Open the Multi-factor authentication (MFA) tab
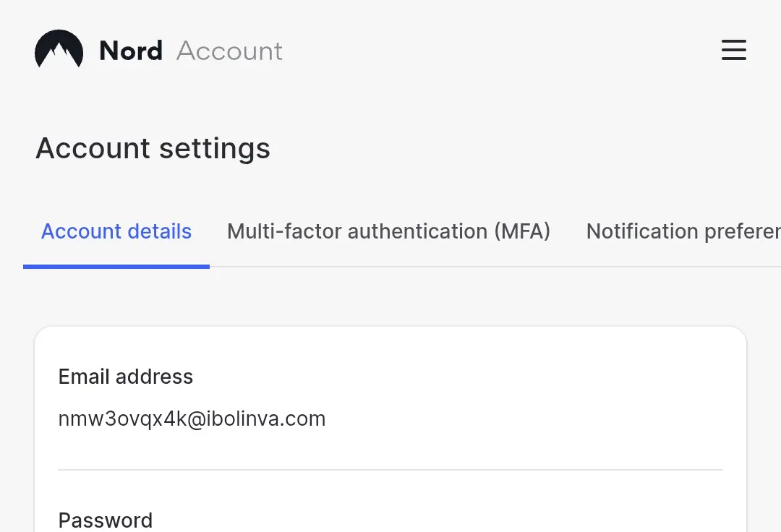This screenshot has width=781, height=532. (x=388, y=231)
